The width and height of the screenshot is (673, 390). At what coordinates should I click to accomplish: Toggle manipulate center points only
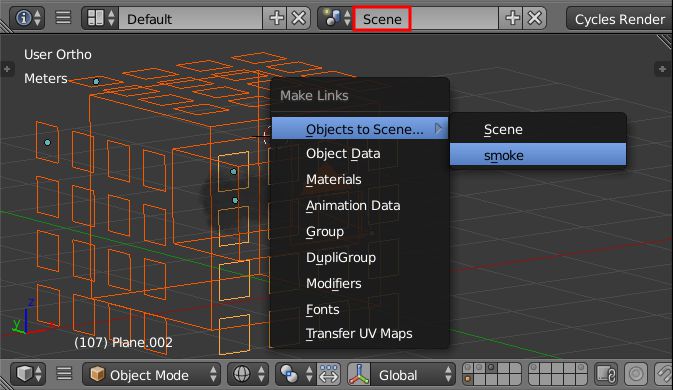(329, 374)
